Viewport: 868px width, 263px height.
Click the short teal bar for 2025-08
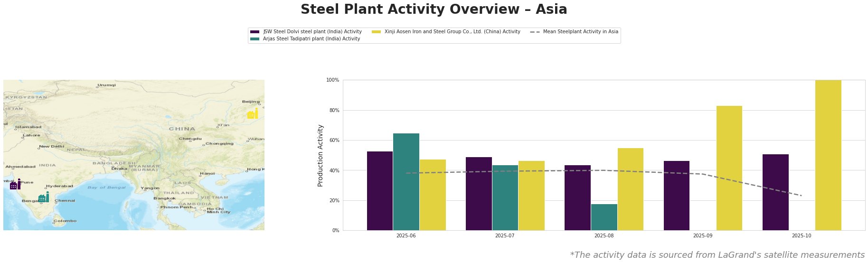pyautogui.click(x=604, y=217)
